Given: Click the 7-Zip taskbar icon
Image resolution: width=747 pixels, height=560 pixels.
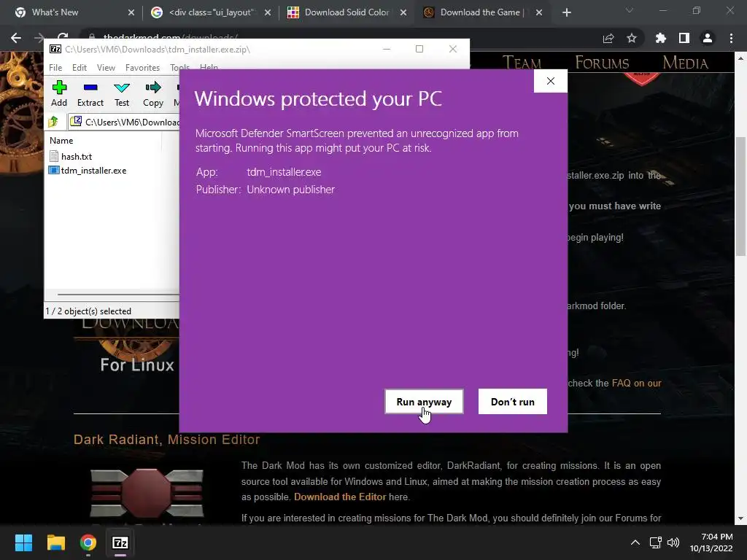Looking at the screenshot, I should point(120,542).
